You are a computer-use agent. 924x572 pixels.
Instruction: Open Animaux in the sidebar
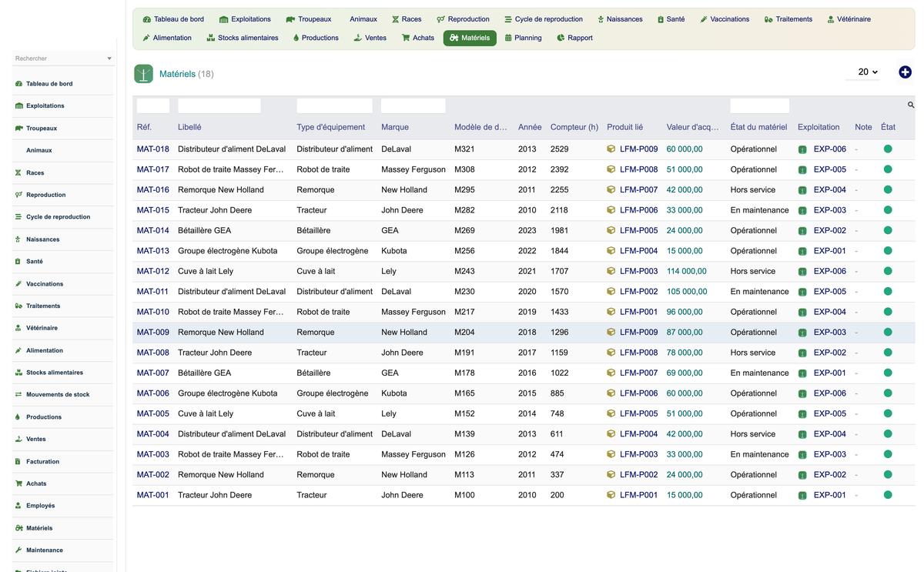click(39, 150)
